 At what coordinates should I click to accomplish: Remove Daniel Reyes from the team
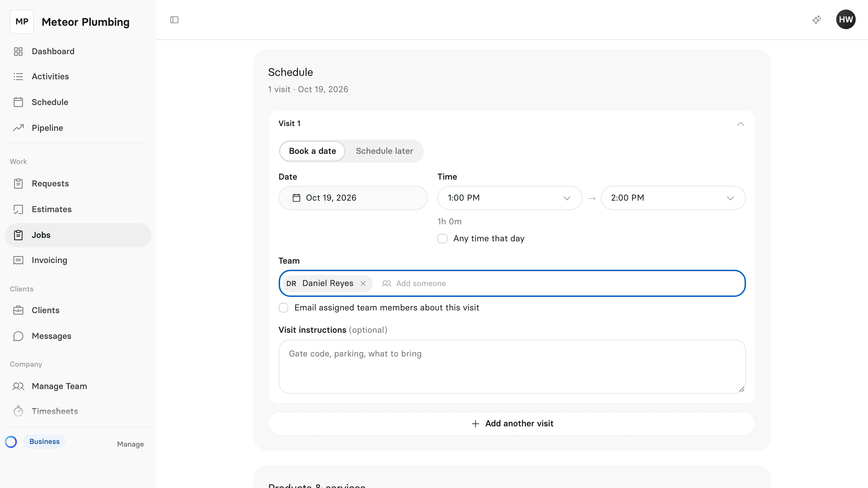363,283
